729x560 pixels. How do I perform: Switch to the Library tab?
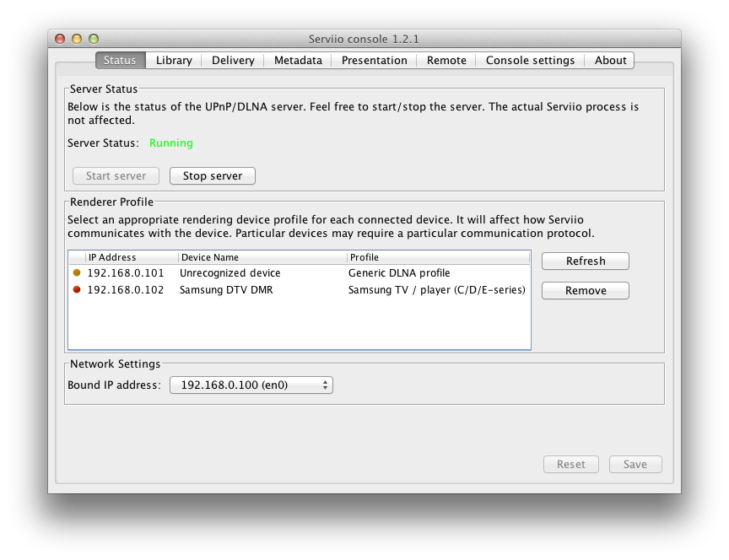point(174,61)
